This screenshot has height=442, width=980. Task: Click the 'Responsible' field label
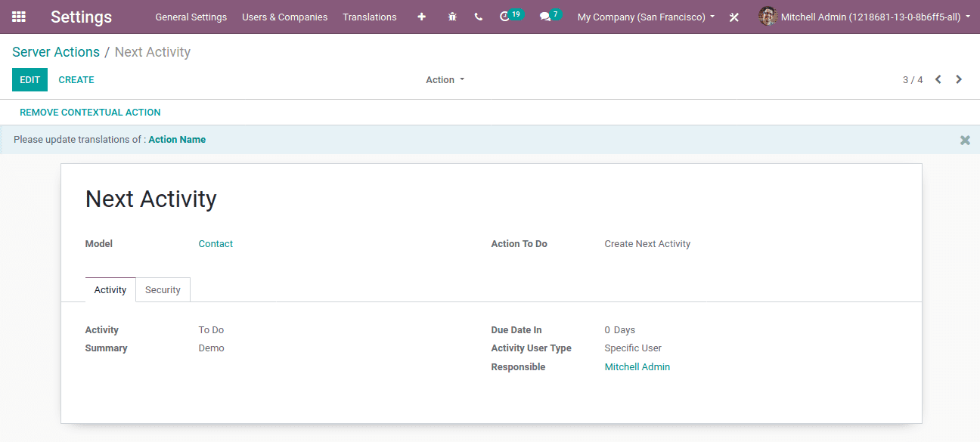click(x=518, y=367)
